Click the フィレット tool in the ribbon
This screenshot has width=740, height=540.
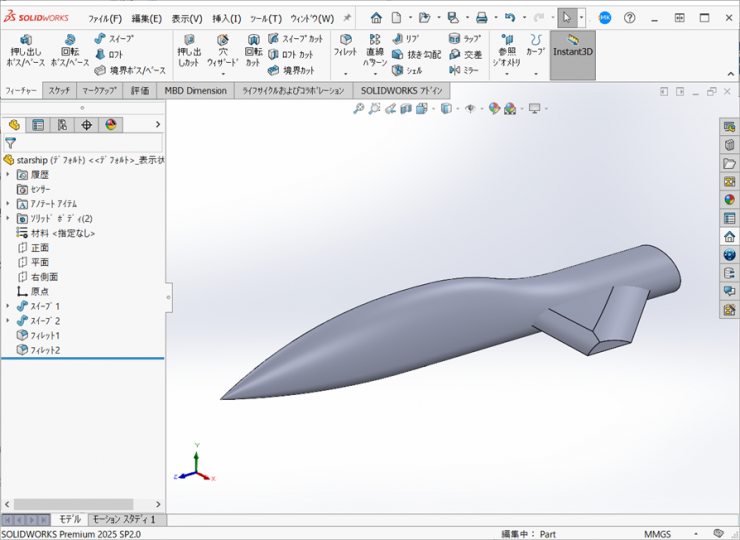345,46
